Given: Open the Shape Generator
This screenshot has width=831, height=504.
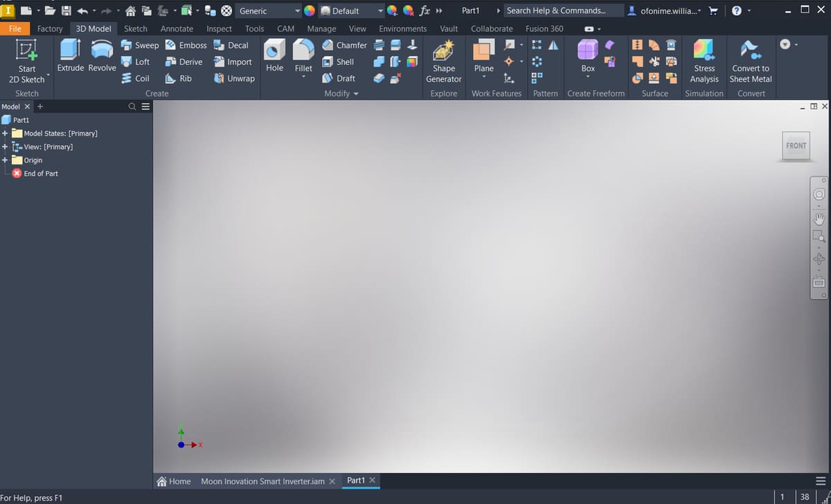Looking at the screenshot, I should pos(444,61).
